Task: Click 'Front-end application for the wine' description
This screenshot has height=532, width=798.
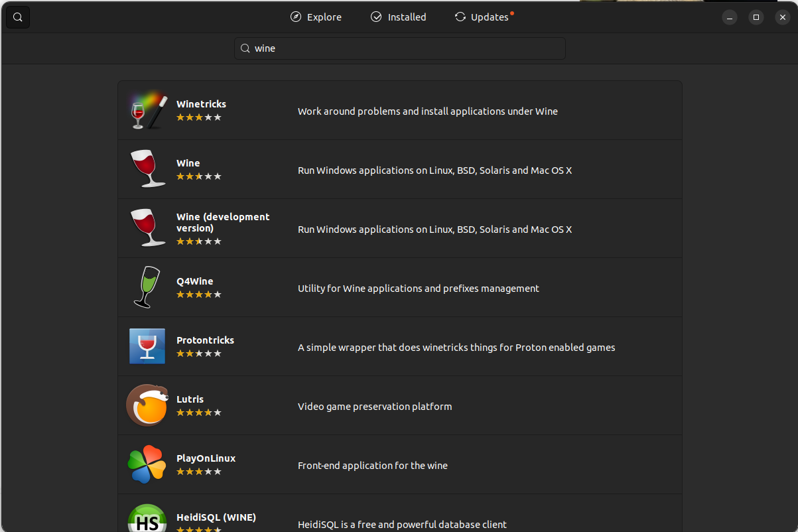Action: coord(373,466)
